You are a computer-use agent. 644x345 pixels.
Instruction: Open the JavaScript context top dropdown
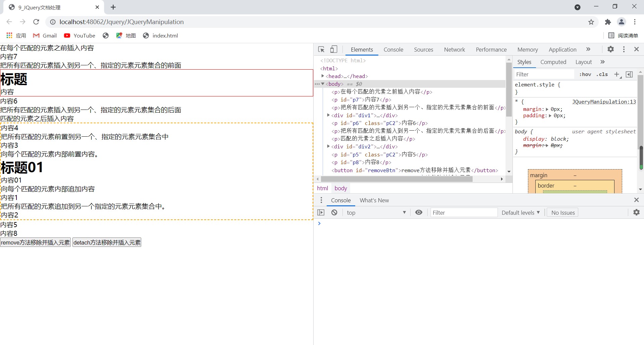[x=376, y=212]
